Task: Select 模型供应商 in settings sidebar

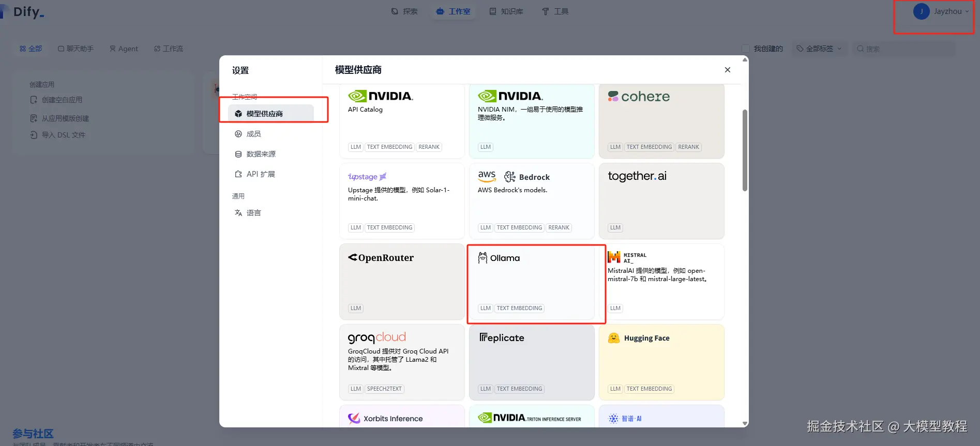Action: click(x=271, y=114)
